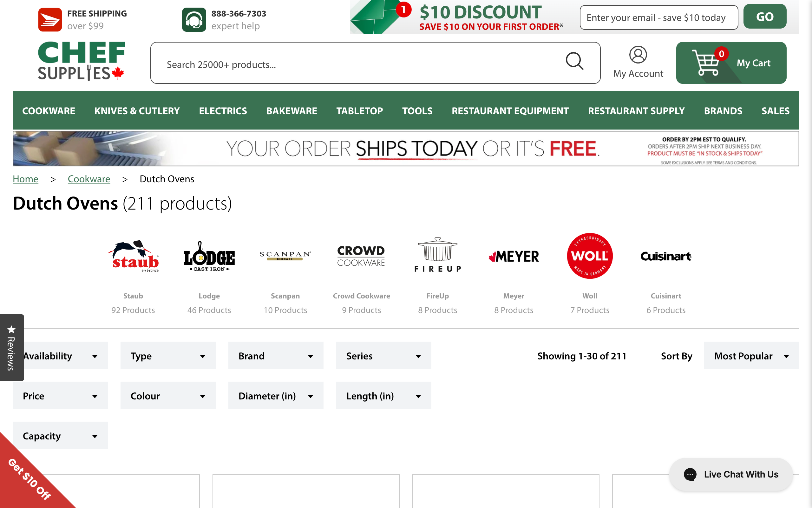Open the Knives & Cutlery menu

[x=137, y=111]
